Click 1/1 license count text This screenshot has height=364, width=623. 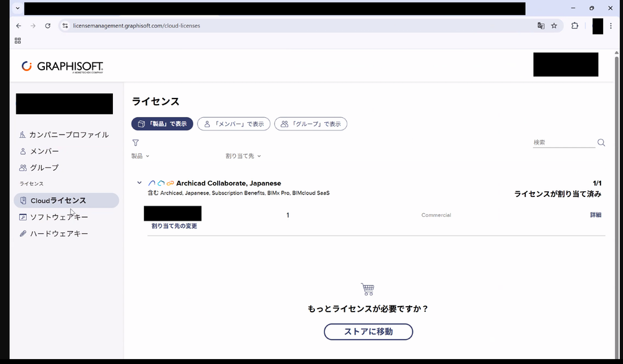click(597, 183)
